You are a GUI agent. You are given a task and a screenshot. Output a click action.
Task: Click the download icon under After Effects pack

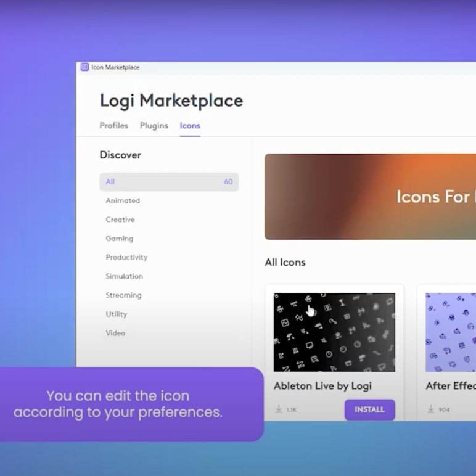click(430, 409)
